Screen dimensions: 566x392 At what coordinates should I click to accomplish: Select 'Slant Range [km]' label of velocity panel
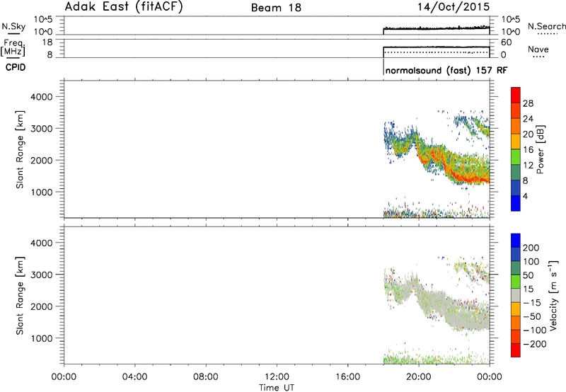[x=20, y=296]
